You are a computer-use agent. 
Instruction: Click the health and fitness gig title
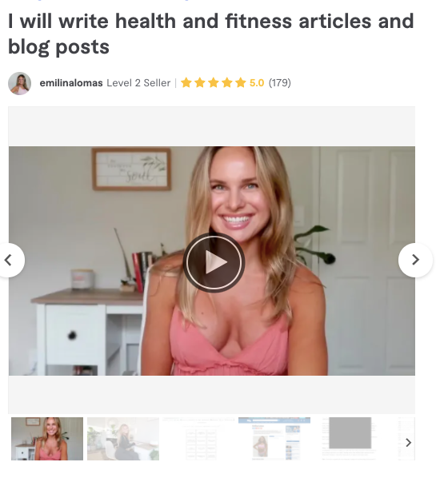pyautogui.click(x=210, y=34)
